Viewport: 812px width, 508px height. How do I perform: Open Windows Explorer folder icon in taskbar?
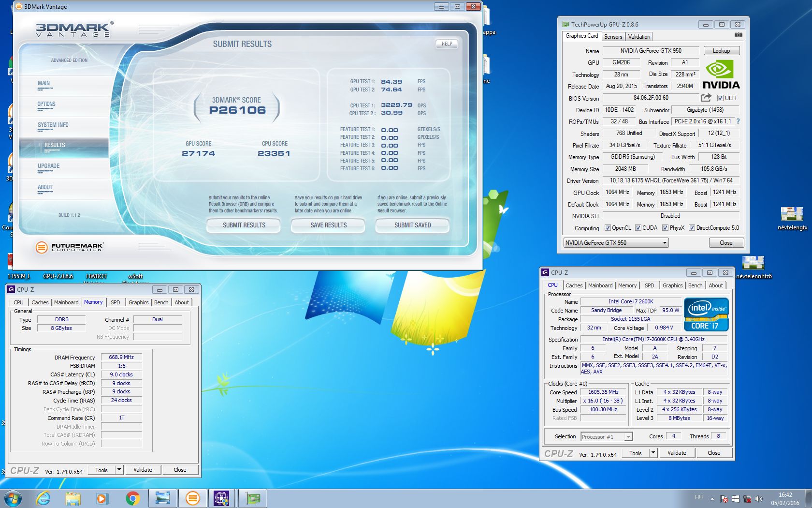coord(73,498)
